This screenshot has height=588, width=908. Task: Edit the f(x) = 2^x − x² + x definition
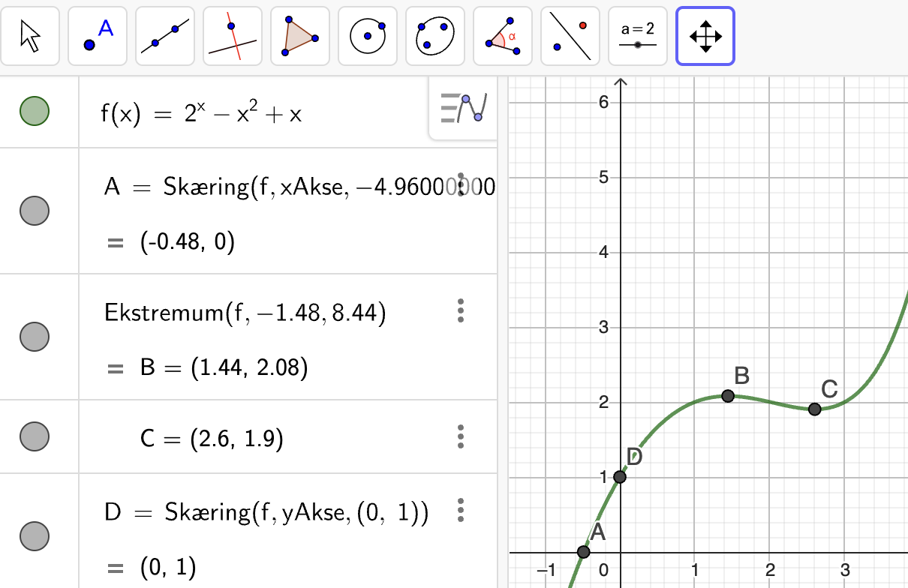click(x=202, y=112)
